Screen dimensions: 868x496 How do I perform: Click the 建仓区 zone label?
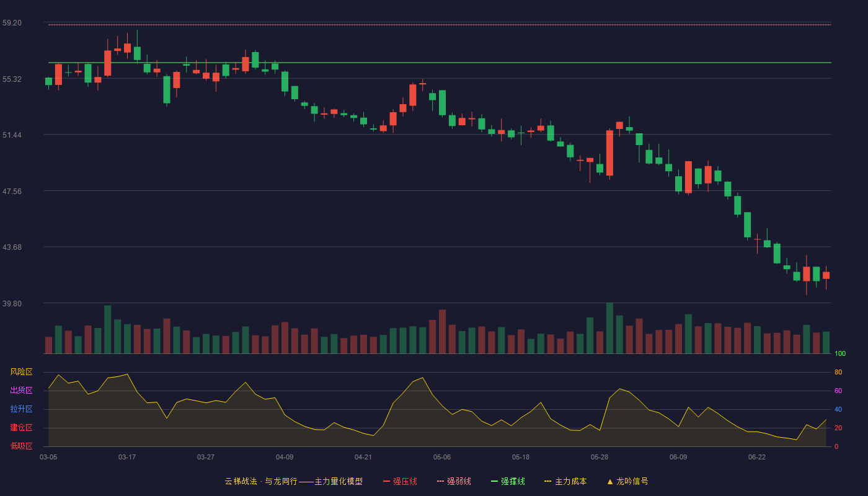pyautogui.click(x=21, y=428)
